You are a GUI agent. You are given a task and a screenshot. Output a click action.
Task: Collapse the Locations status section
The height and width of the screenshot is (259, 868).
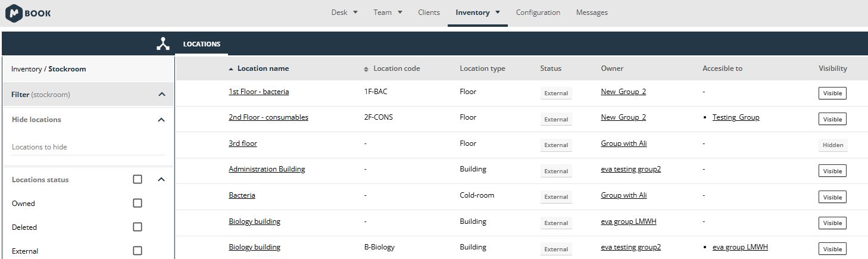coord(161,180)
